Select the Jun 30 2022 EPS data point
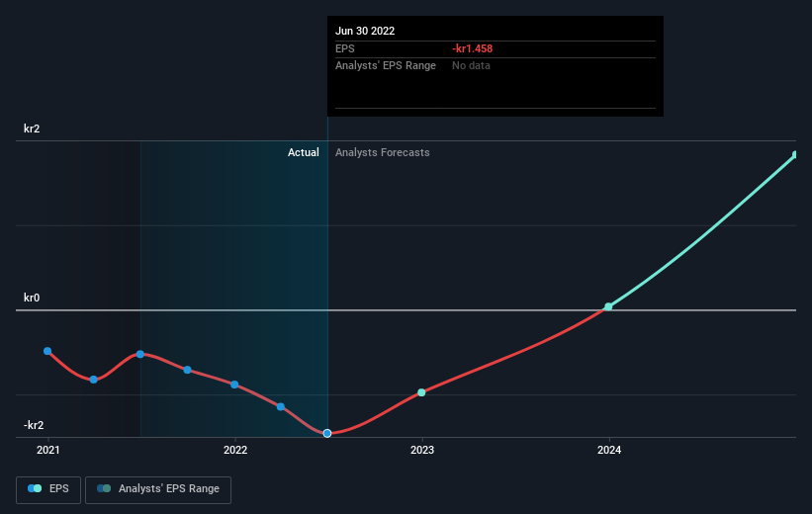812x514 pixels. pyautogui.click(x=327, y=433)
